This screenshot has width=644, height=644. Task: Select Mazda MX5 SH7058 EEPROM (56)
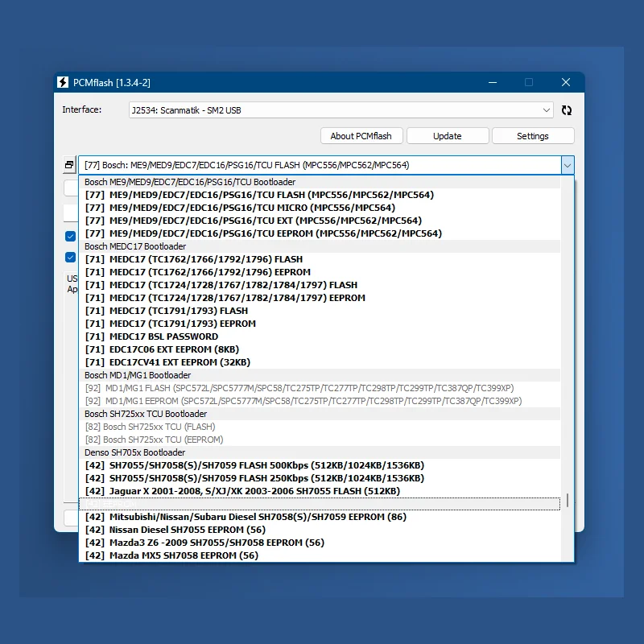[320, 555]
